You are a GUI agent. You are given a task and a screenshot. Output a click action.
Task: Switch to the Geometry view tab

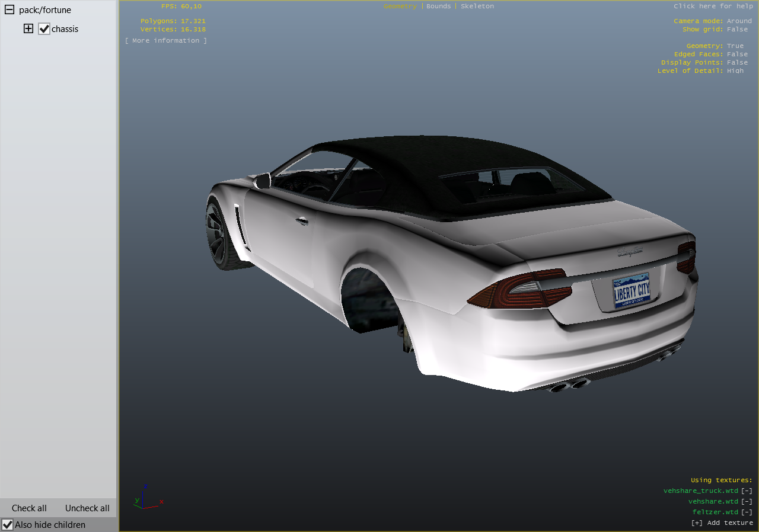tap(400, 6)
